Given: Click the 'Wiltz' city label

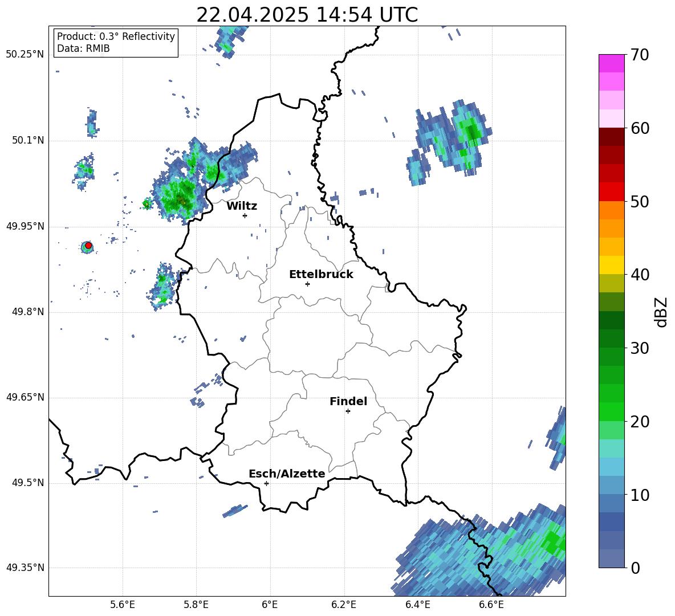Looking at the screenshot, I should pos(242,206).
